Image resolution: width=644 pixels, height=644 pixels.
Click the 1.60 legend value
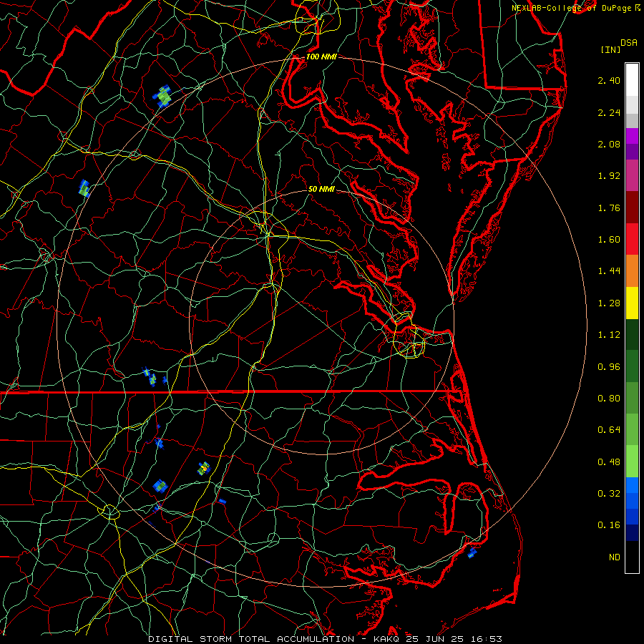pos(609,240)
